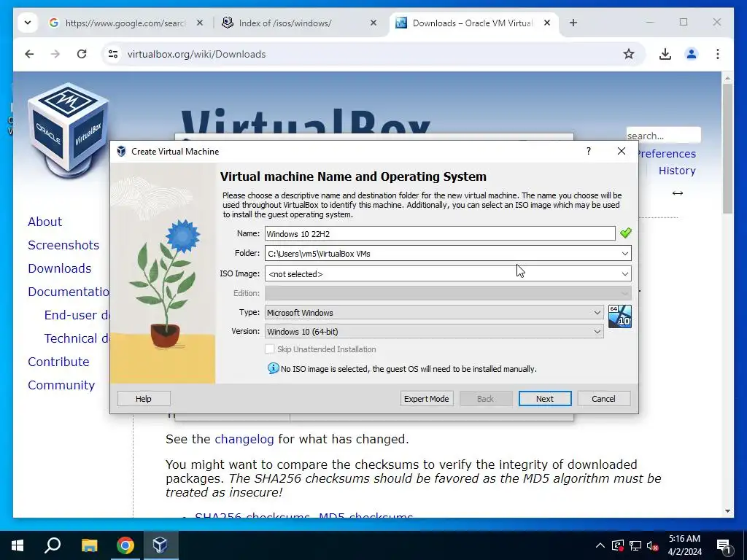
Task: Click the Chrome forward arrow
Action: tap(55, 54)
